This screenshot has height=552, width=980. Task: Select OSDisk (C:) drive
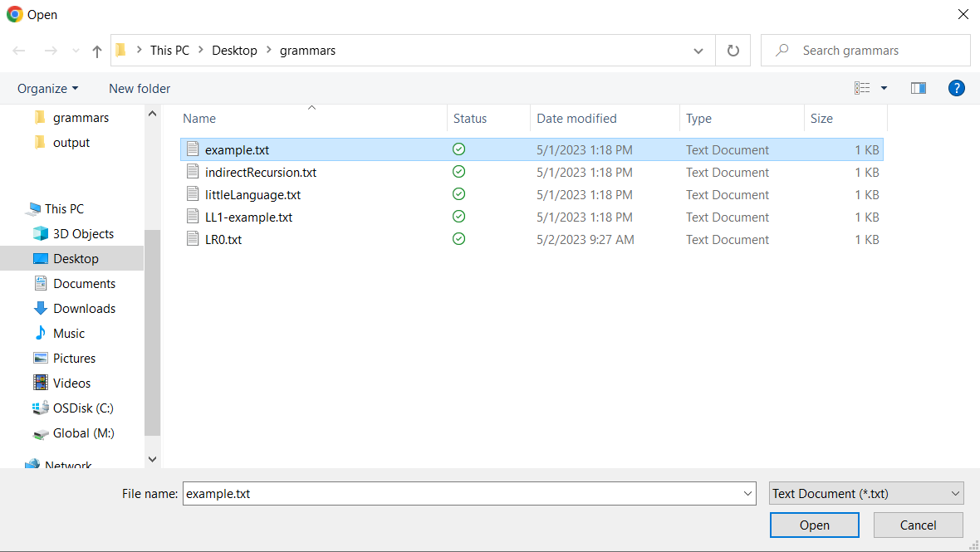(82, 408)
